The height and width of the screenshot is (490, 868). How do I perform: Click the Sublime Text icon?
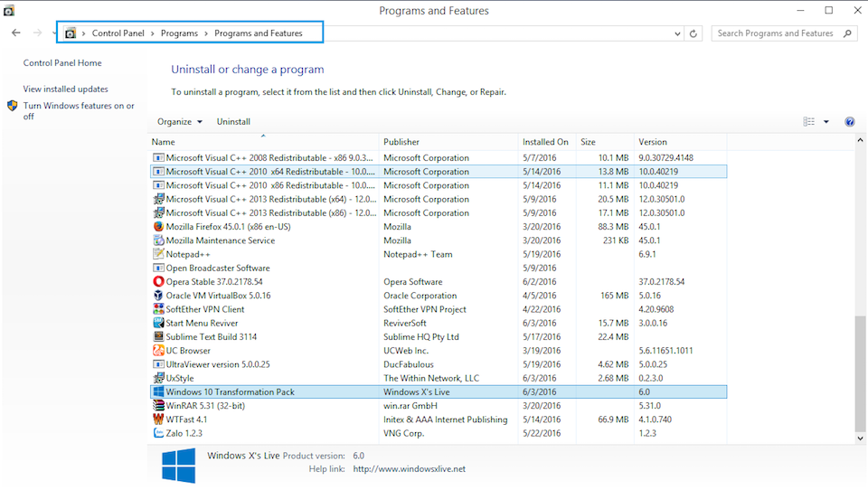tap(158, 336)
